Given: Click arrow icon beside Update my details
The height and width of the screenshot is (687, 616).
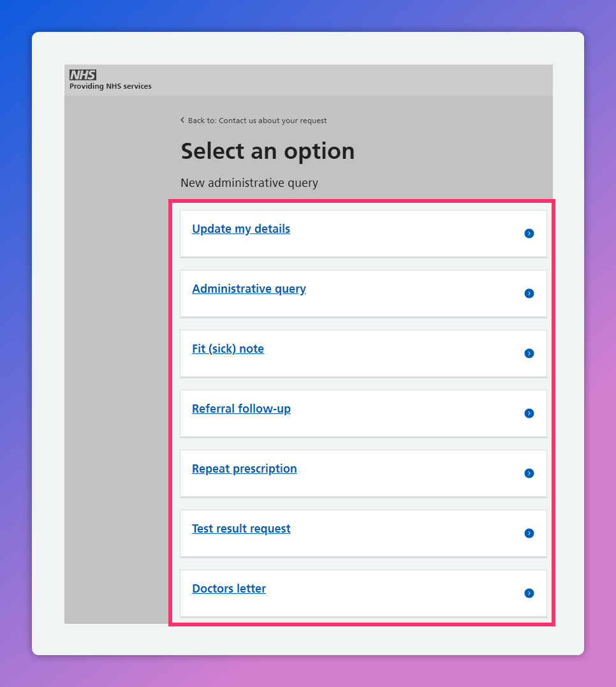Looking at the screenshot, I should point(529,233).
